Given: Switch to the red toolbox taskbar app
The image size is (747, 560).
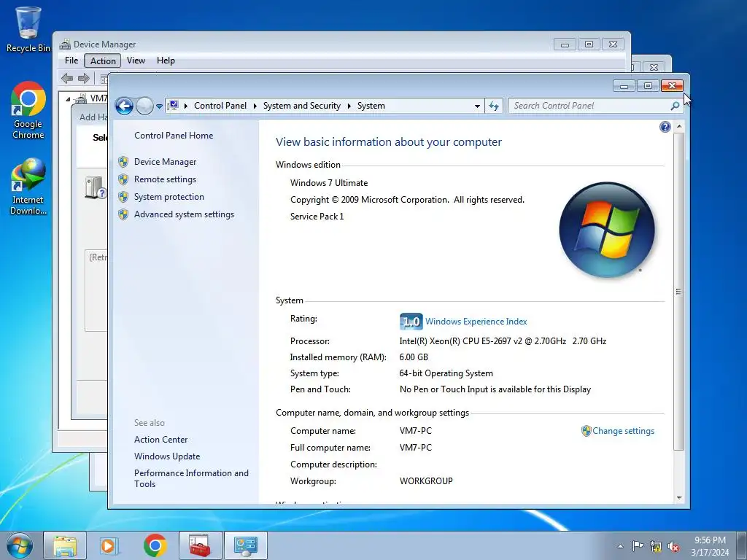Looking at the screenshot, I should [x=200, y=545].
